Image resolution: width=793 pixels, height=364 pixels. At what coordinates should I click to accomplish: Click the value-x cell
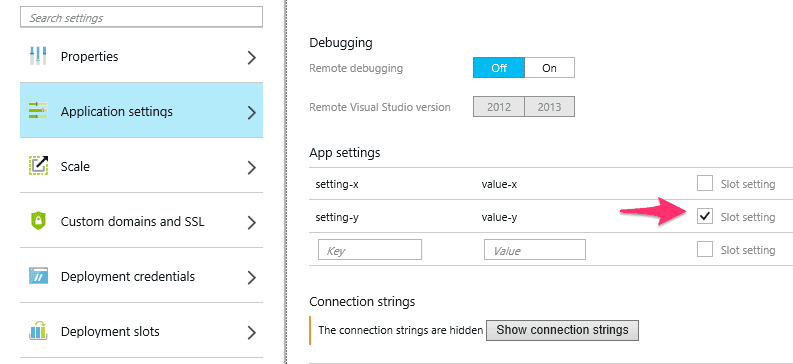pos(499,184)
